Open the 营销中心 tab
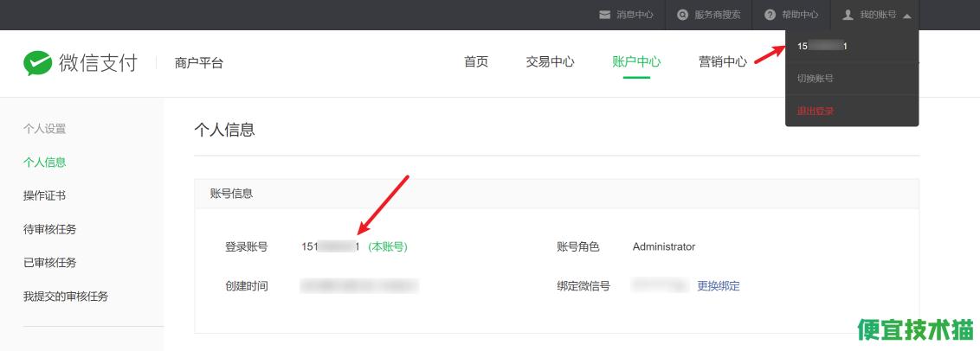The height and width of the screenshot is (351, 980). tap(723, 62)
